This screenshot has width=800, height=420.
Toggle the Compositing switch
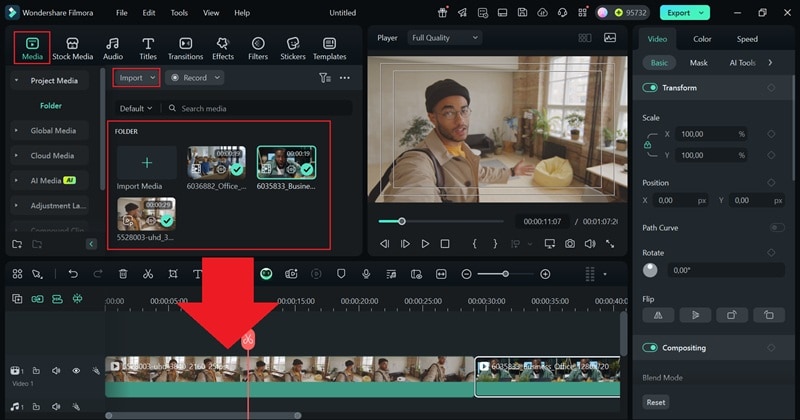tap(650, 348)
